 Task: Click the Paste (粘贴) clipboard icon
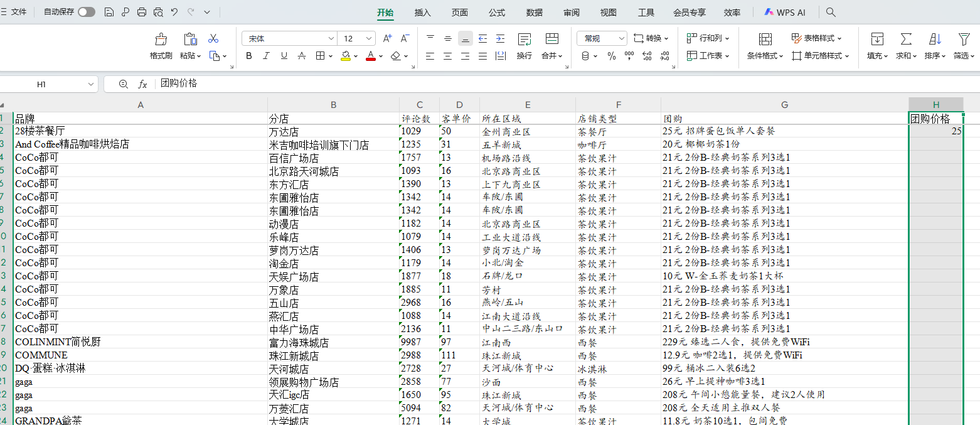(190, 39)
